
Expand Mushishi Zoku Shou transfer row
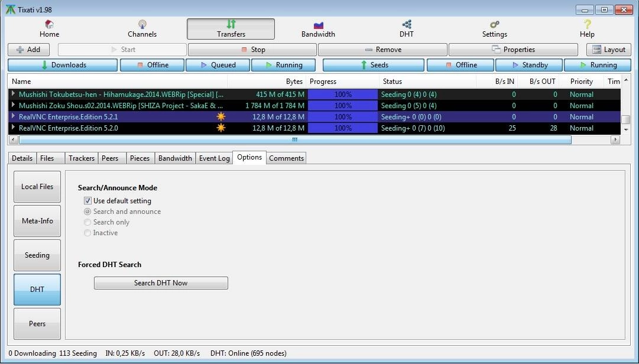coord(14,105)
